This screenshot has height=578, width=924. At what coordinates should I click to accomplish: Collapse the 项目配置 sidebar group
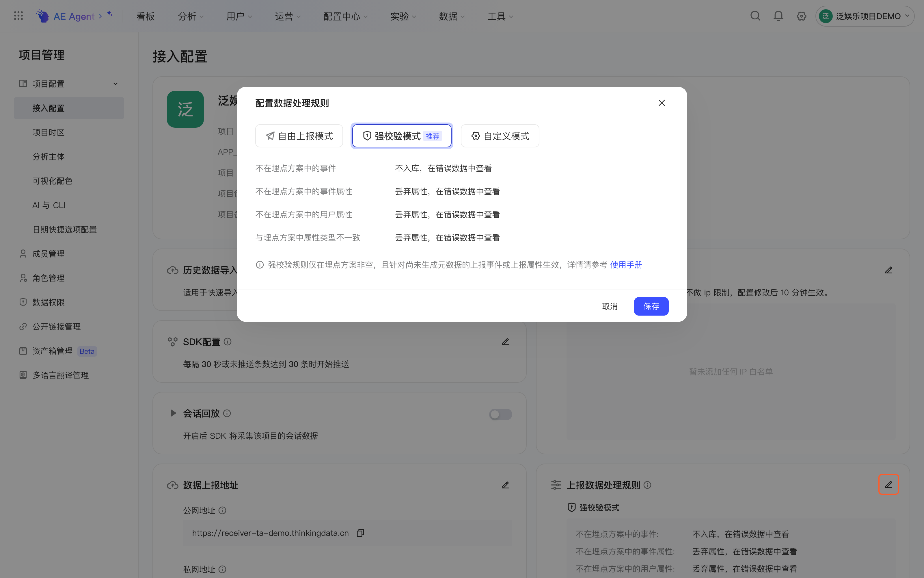pos(115,84)
